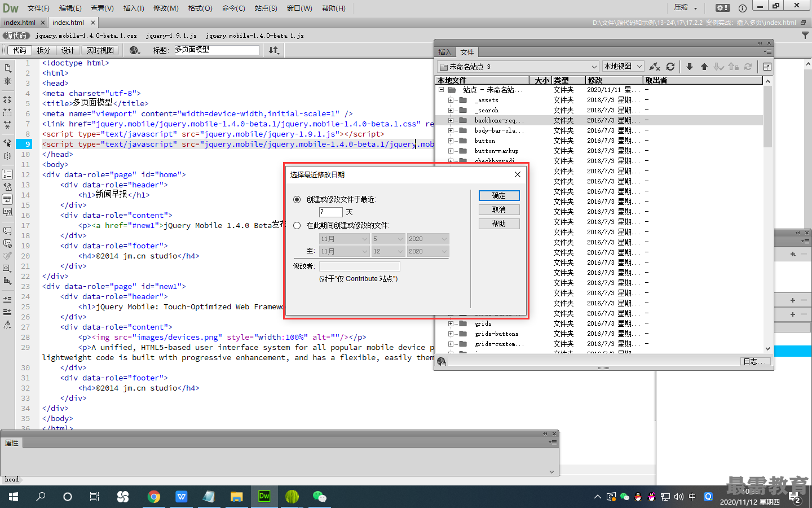Click the Balance Braces icon

pos(7,156)
